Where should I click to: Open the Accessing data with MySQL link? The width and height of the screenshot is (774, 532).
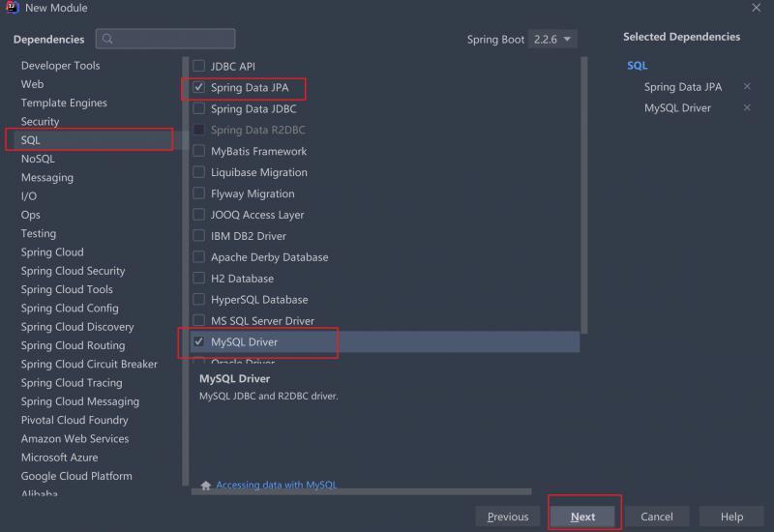[277, 485]
